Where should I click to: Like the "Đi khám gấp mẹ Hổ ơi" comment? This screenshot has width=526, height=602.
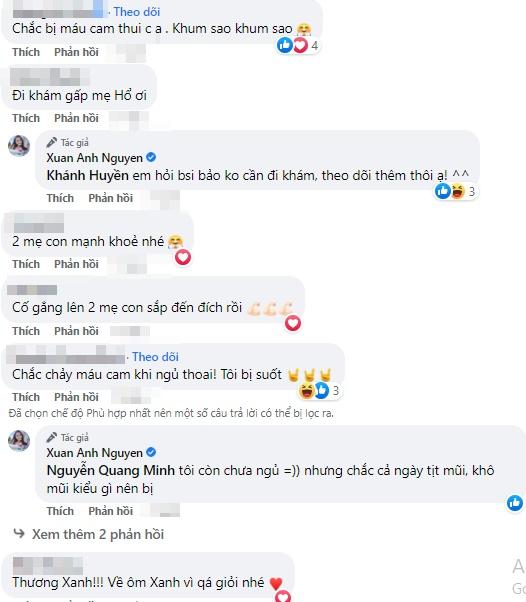pos(26,118)
